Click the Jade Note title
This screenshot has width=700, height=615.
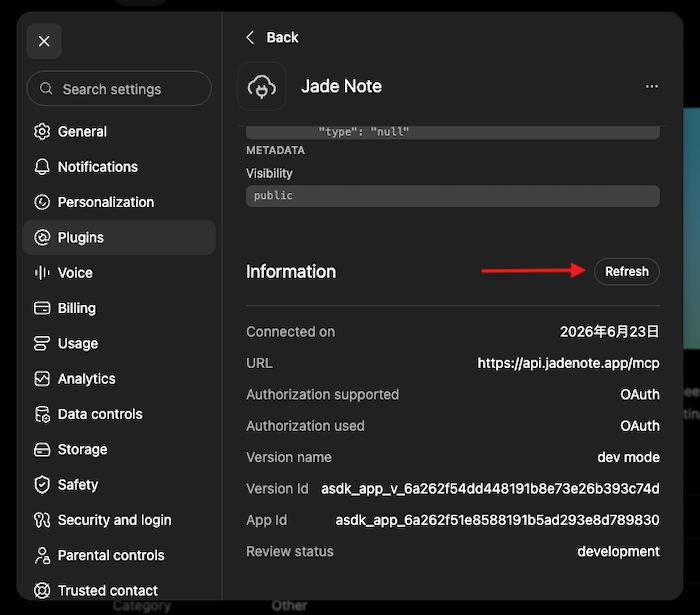click(x=342, y=86)
